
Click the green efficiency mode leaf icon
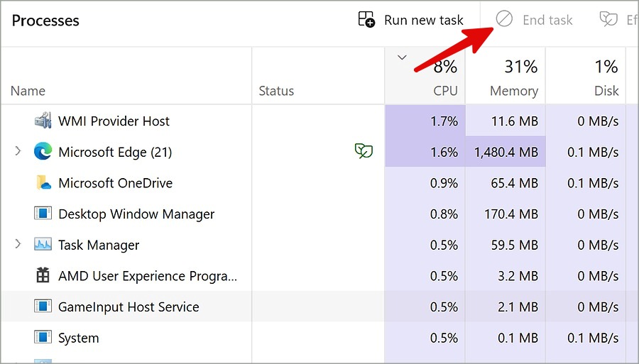364,151
